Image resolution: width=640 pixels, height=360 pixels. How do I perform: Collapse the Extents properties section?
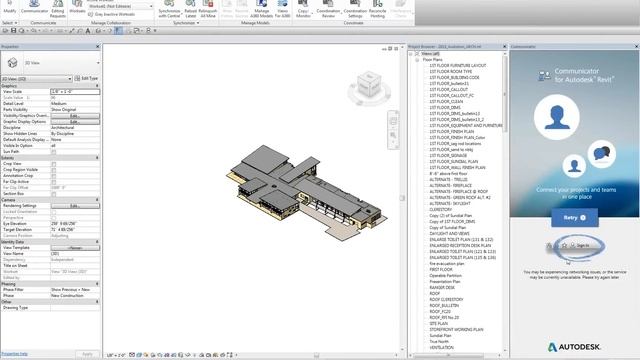point(97,158)
